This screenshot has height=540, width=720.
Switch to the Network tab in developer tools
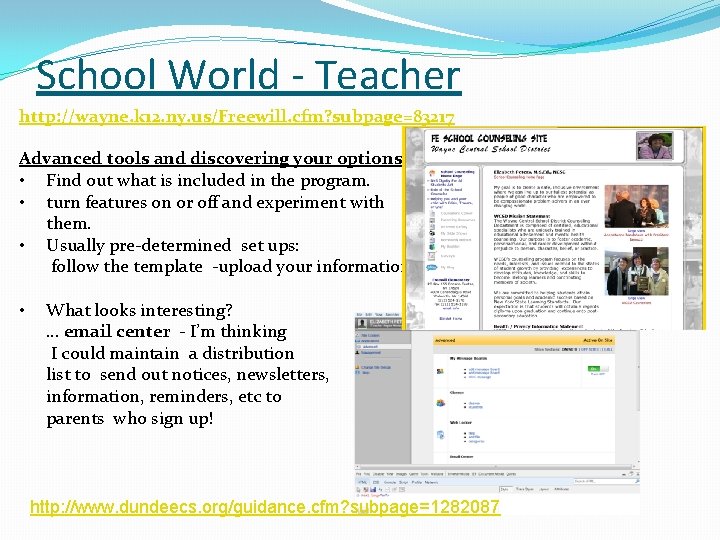[431, 482]
